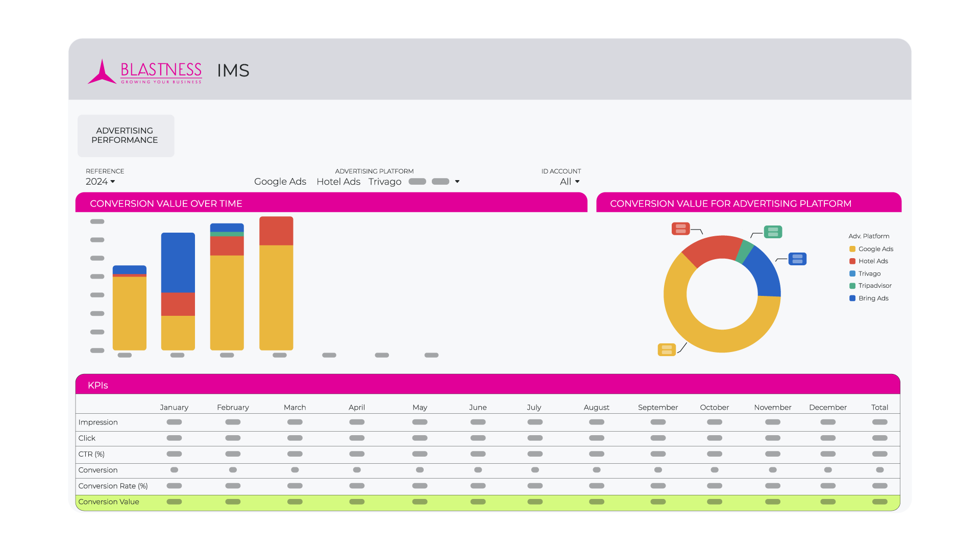This screenshot has height=551, width=980.
Task: Click the Hotel Ads legend color swatch
Action: pyautogui.click(x=852, y=261)
